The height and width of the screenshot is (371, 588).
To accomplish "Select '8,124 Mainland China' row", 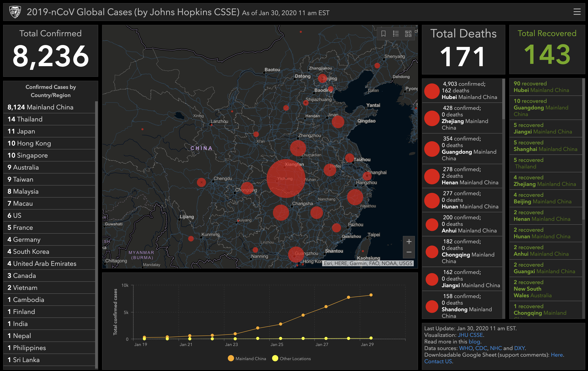I will click(x=49, y=107).
